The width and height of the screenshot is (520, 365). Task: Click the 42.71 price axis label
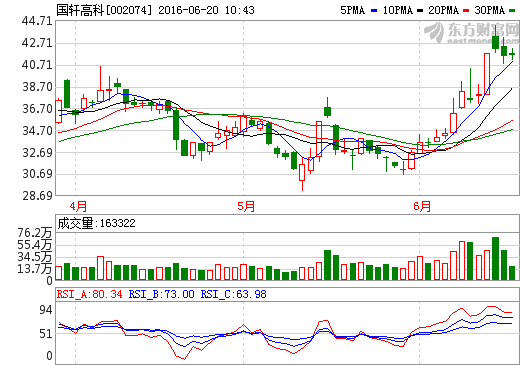tap(37, 43)
